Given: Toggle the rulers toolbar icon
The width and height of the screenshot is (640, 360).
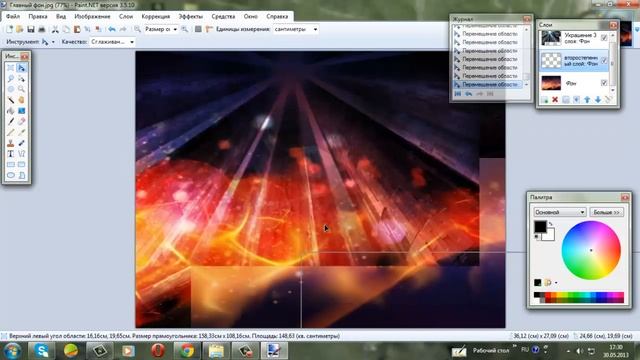Looking at the screenshot, I should click(209, 29).
